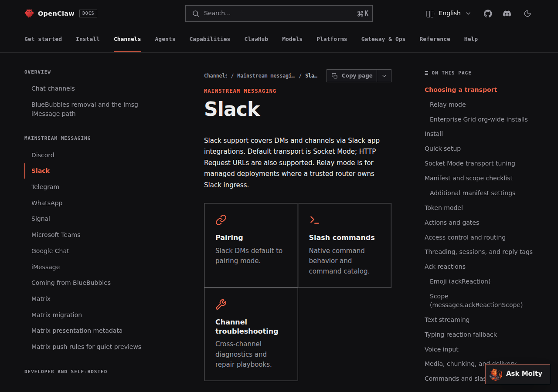Open the GitHub repository icon
The height and width of the screenshot is (392, 558).
(488, 14)
